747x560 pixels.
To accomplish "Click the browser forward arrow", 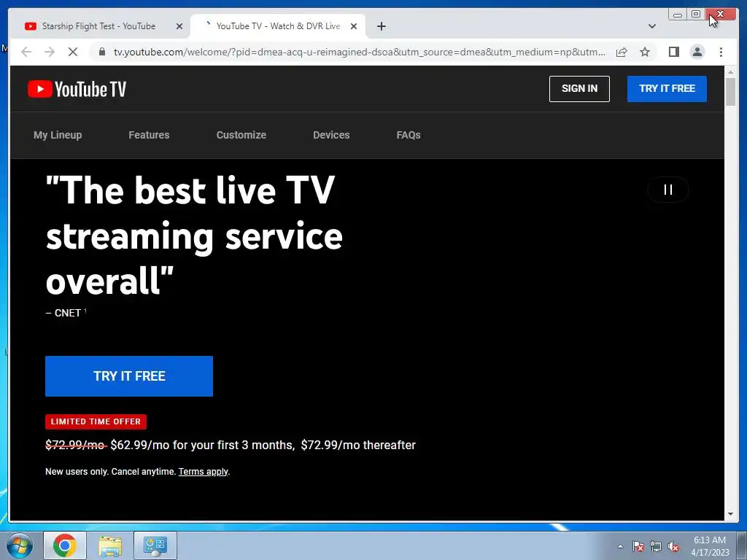I will pyautogui.click(x=50, y=52).
